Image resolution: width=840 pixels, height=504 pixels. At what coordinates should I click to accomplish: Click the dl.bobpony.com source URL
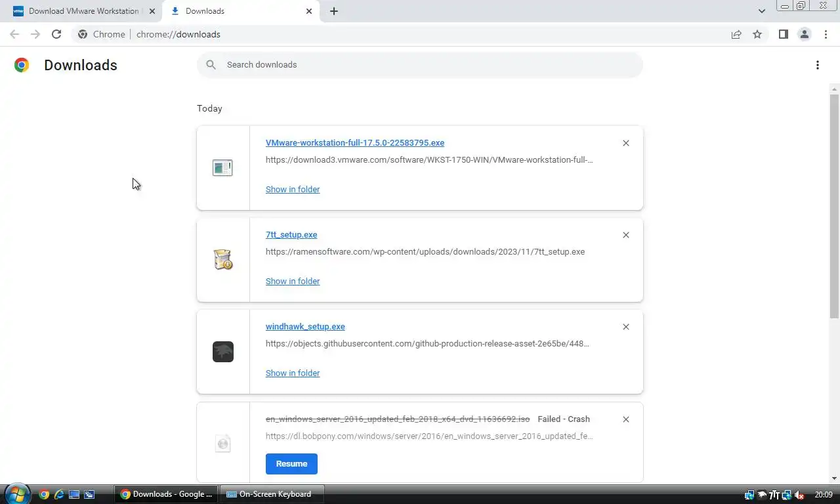click(x=429, y=436)
